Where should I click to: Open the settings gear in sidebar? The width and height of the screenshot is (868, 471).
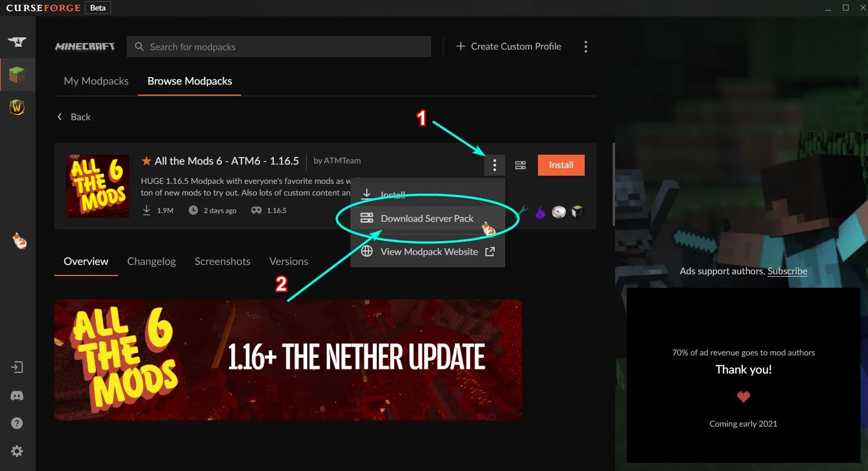17,451
